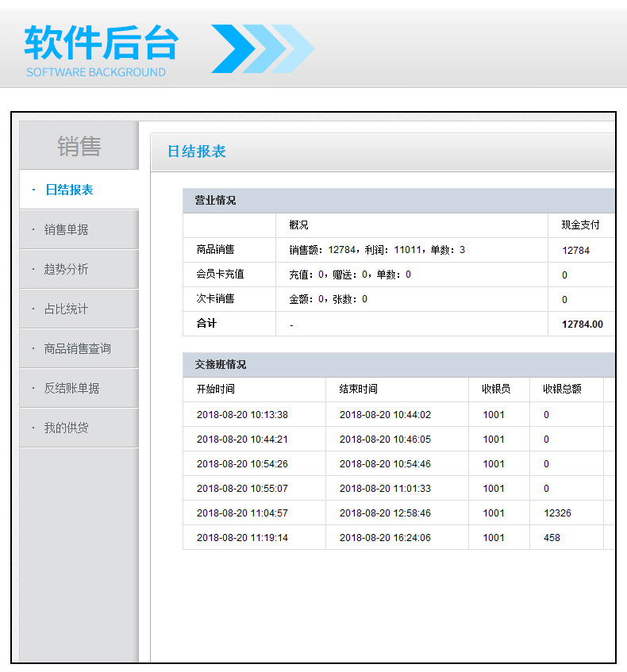Click start time 2018-08-20 10:55:07
Image resolution: width=627 pixels, height=672 pixels.
pyautogui.click(x=242, y=488)
